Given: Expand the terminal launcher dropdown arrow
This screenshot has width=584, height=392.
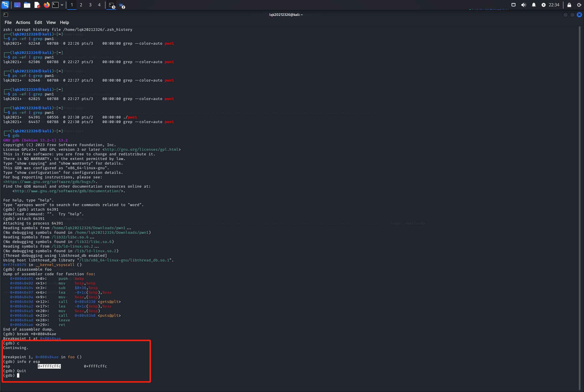Looking at the screenshot, I should click(62, 5).
